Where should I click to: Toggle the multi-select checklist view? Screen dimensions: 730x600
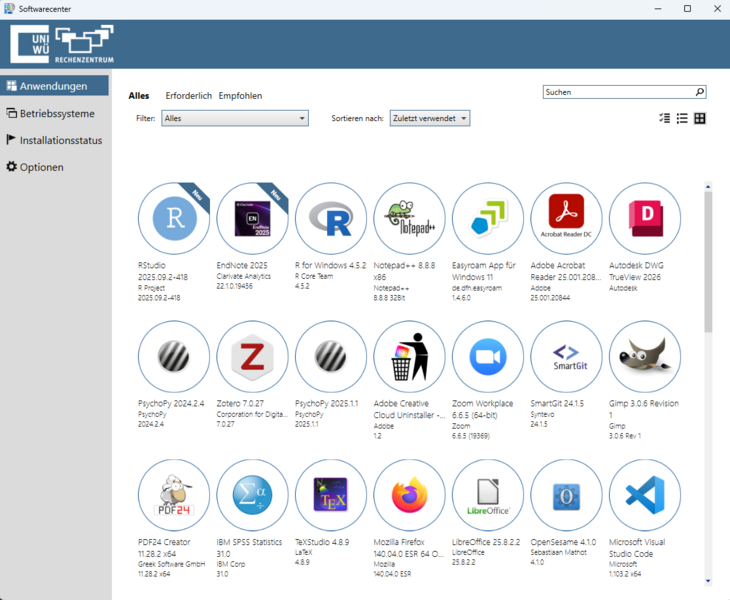click(664, 118)
